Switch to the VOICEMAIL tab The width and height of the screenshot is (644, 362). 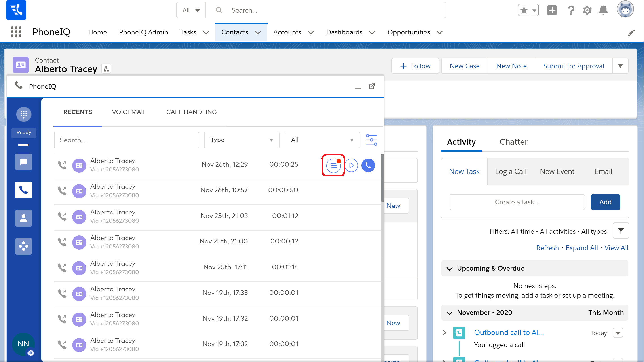[x=129, y=112]
